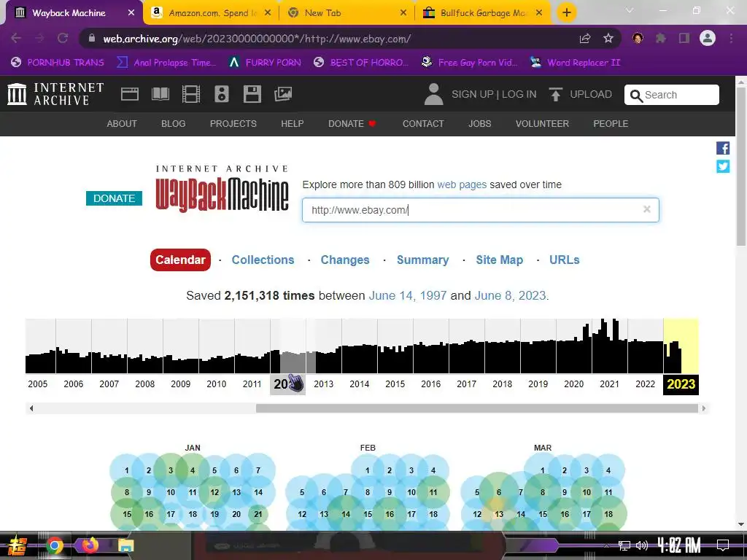747x560 pixels.
Task: Follow the 'web pages' link
Action: pyautogui.click(x=462, y=184)
